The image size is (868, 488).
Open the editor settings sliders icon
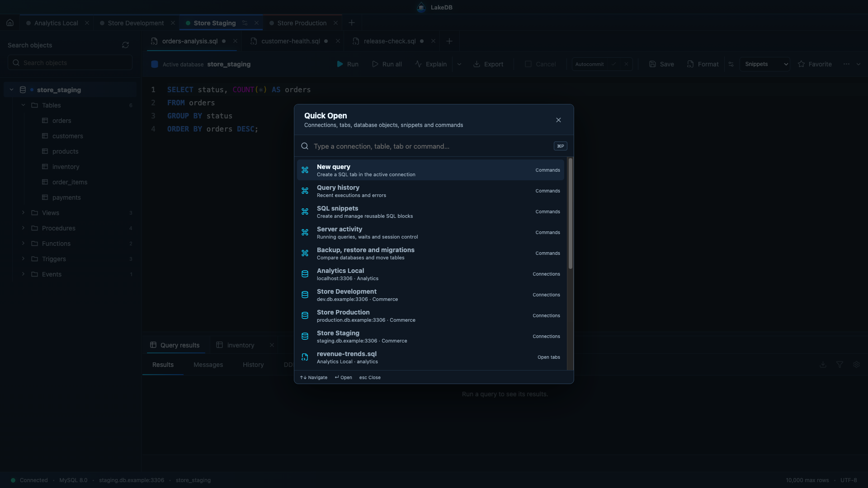click(731, 64)
